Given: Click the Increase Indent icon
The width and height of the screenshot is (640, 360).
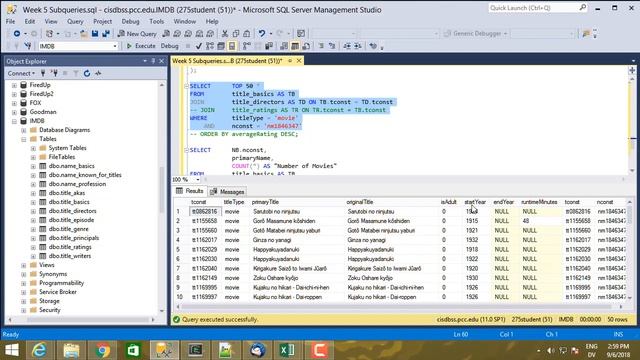Looking at the screenshot, I should pyautogui.click(x=358, y=46).
